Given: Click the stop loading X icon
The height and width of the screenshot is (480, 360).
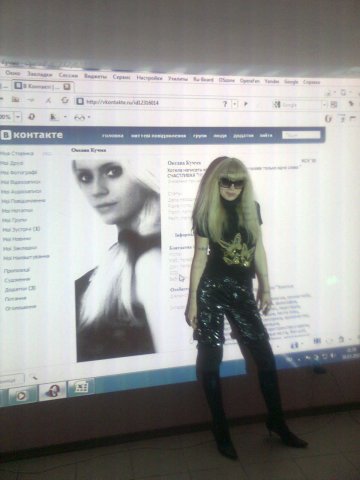Looking at the screenshot, I should click(x=48, y=100).
